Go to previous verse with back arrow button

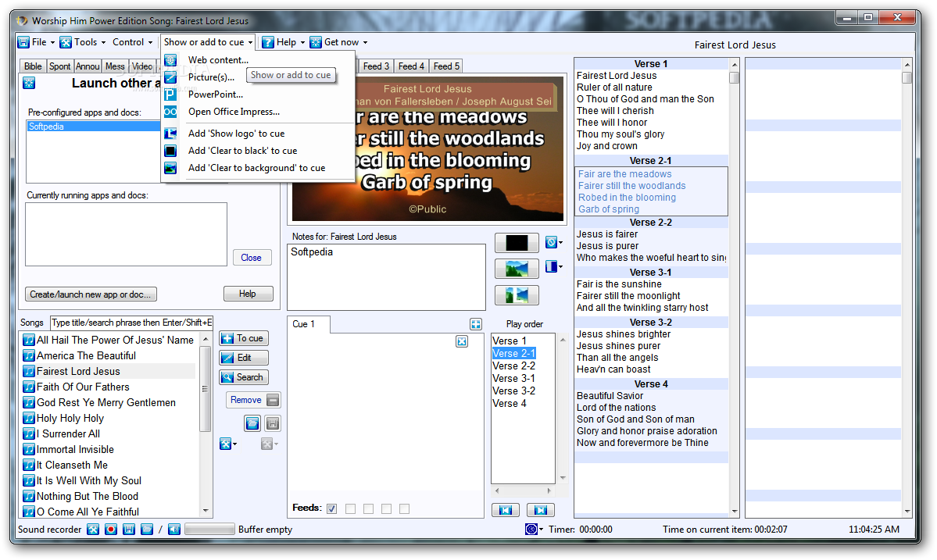(506, 510)
